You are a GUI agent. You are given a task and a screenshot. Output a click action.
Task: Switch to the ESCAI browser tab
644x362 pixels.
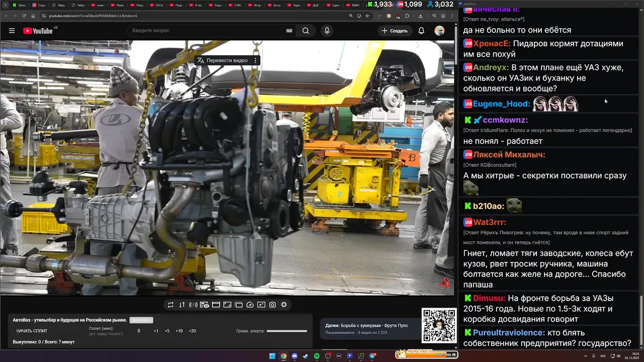click(x=157, y=5)
